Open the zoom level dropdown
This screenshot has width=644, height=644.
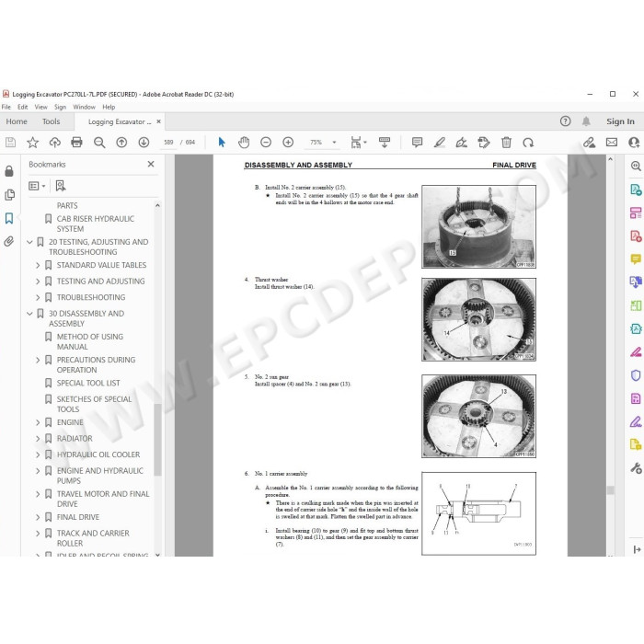coord(334,143)
